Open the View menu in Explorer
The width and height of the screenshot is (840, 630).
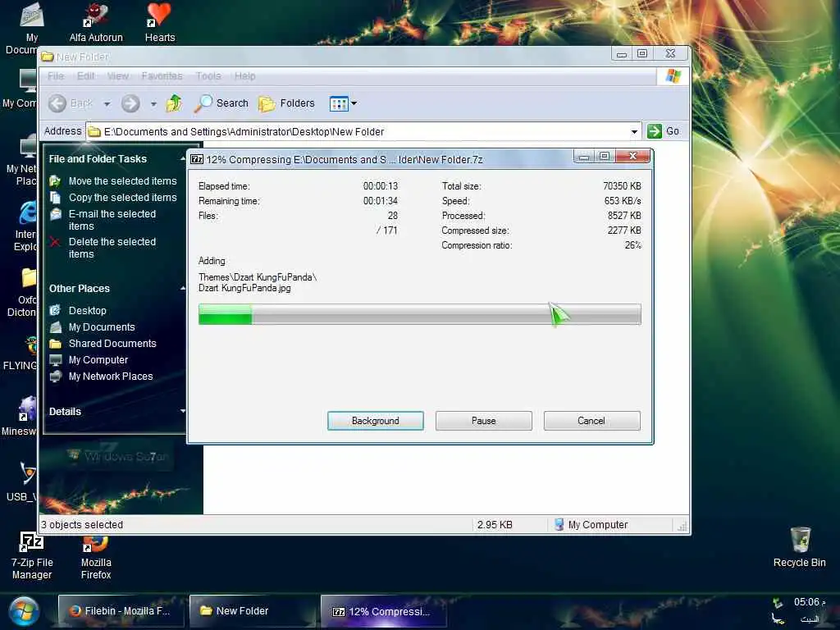point(118,76)
